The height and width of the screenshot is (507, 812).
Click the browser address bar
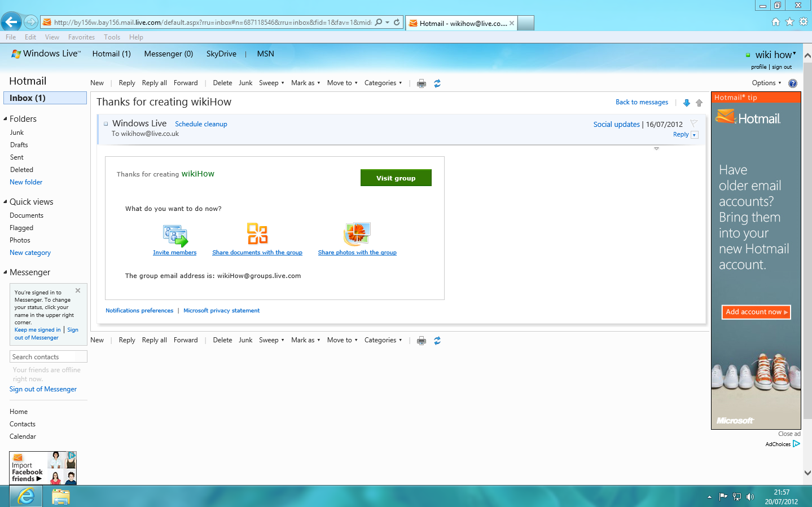coord(213,23)
